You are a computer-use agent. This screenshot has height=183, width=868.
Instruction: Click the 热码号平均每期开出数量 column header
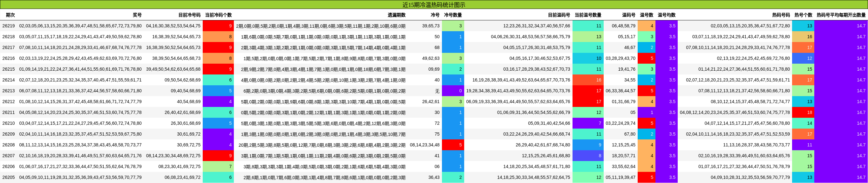(x=841, y=15)
